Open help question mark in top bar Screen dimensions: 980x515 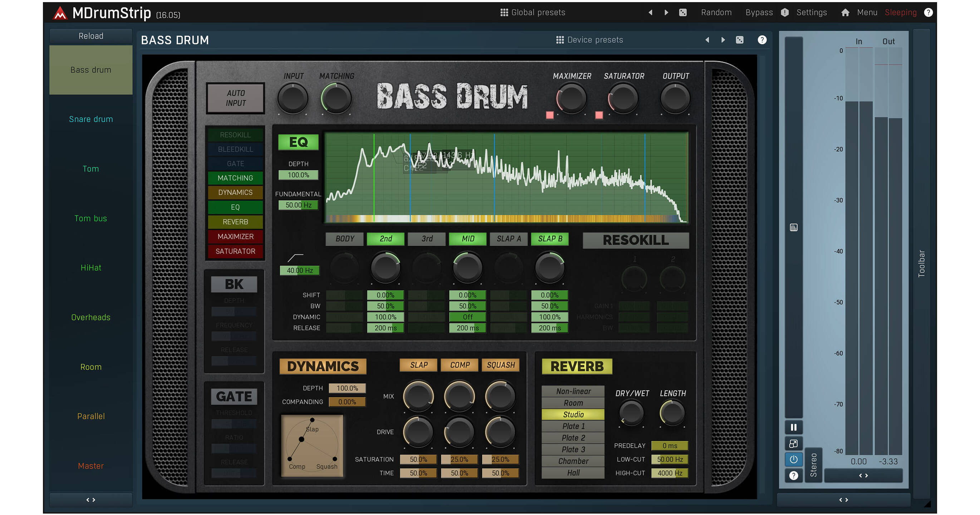click(928, 12)
